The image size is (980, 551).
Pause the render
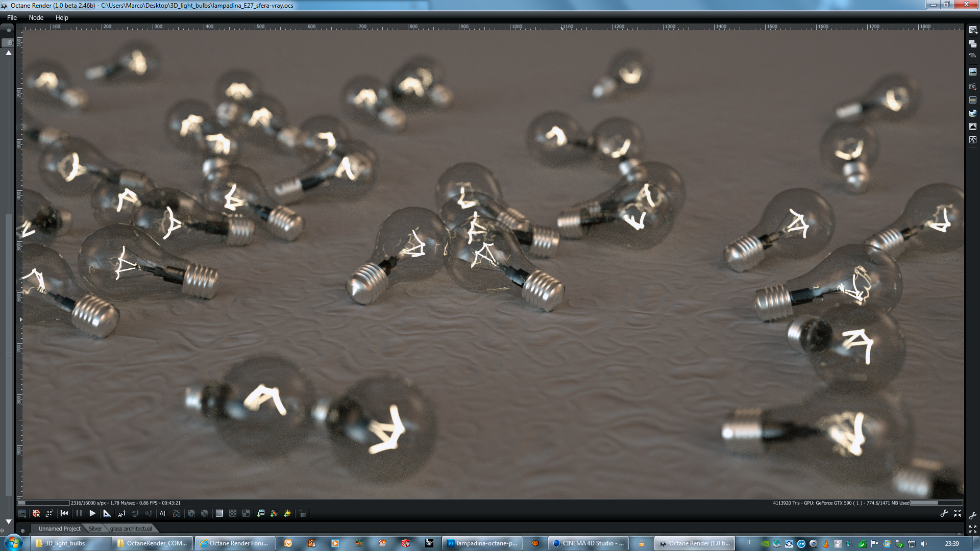click(x=79, y=514)
